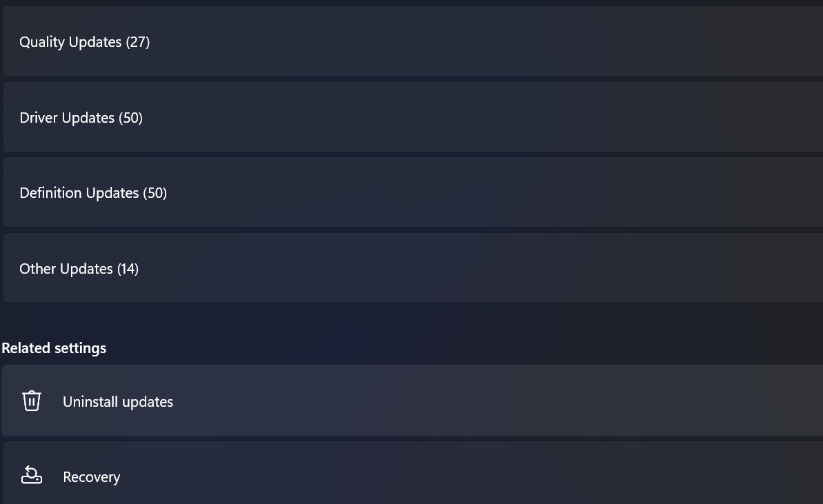Image resolution: width=823 pixels, height=504 pixels.
Task: Click the Recovery drive icon
Action: pos(32,476)
